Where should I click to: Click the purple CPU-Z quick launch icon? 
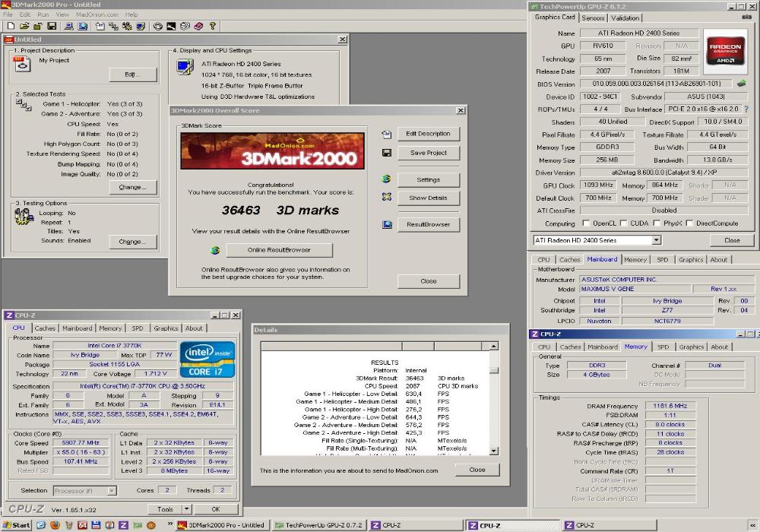[x=124, y=525]
